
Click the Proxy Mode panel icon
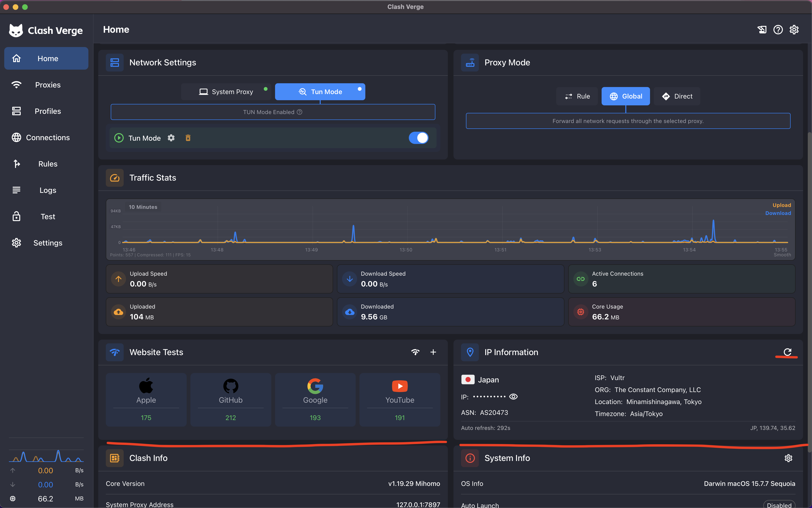[x=470, y=63]
